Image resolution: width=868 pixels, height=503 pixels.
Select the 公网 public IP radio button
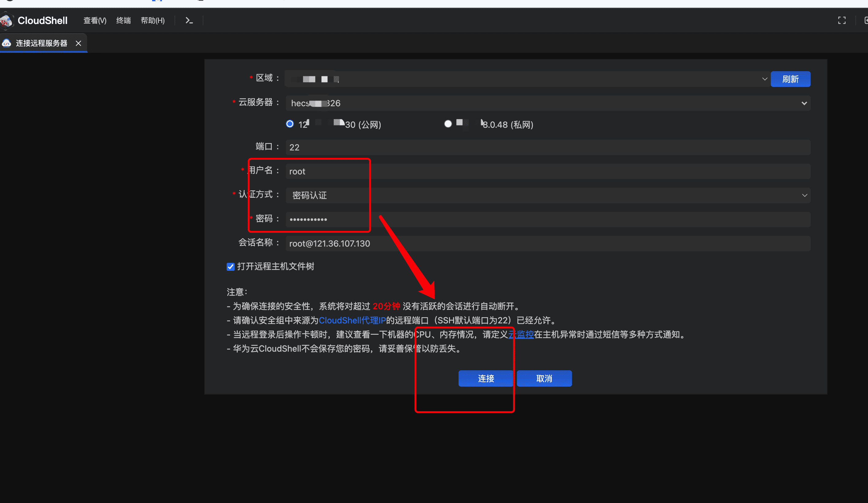pos(290,124)
